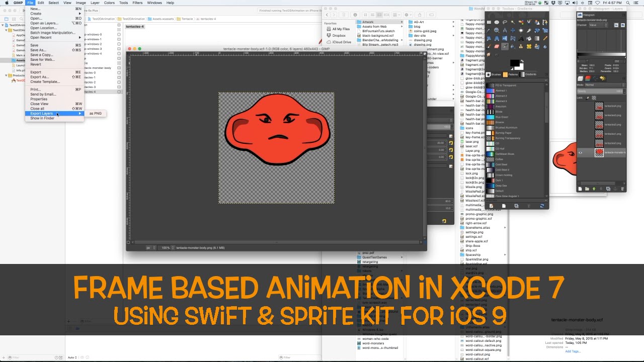Viewport: 644px width, 362px height.
Task: Open the Apple menu
Action: (7, 3)
